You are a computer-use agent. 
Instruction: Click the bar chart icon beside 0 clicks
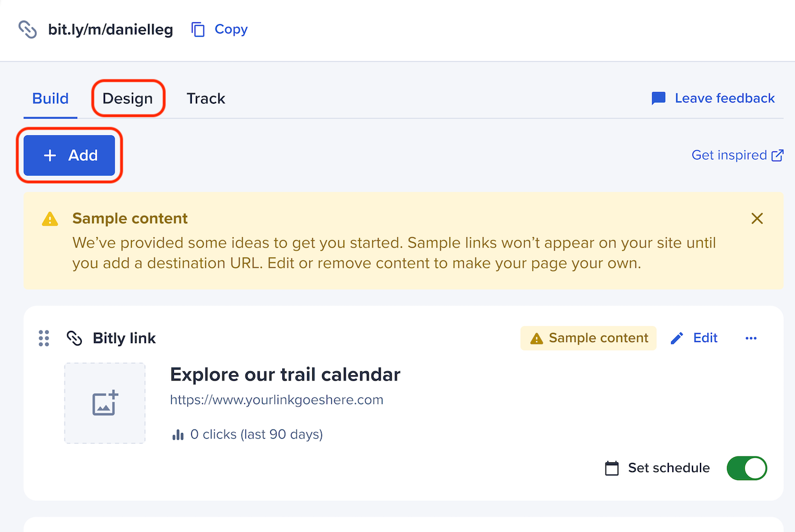coord(179,434)
